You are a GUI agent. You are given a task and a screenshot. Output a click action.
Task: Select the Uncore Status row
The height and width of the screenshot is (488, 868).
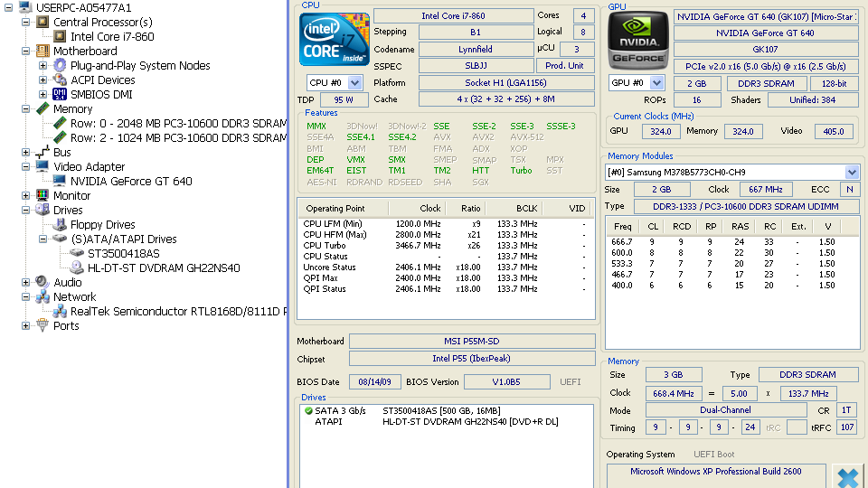[446, 267]
